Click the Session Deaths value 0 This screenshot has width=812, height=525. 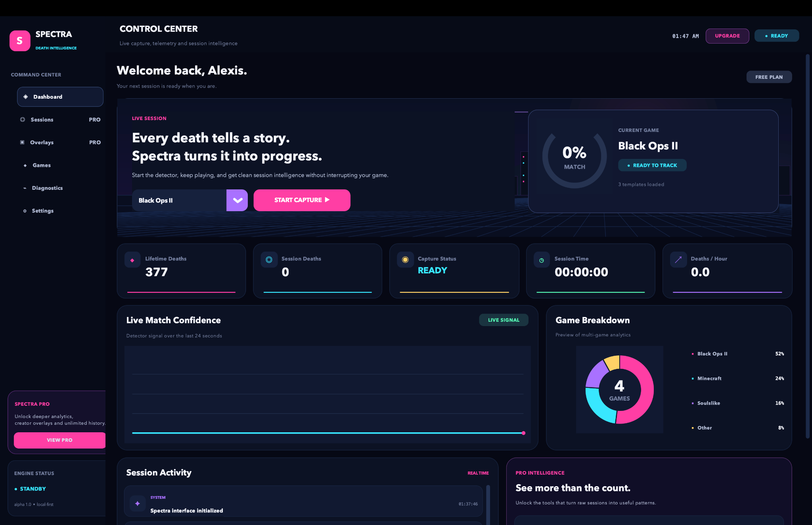tap(285, 272)
